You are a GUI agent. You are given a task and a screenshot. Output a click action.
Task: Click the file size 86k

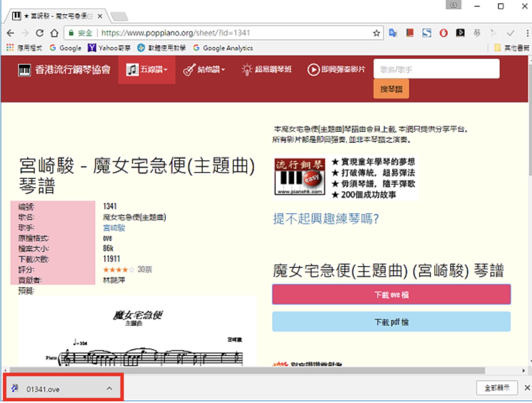[108, 249]
